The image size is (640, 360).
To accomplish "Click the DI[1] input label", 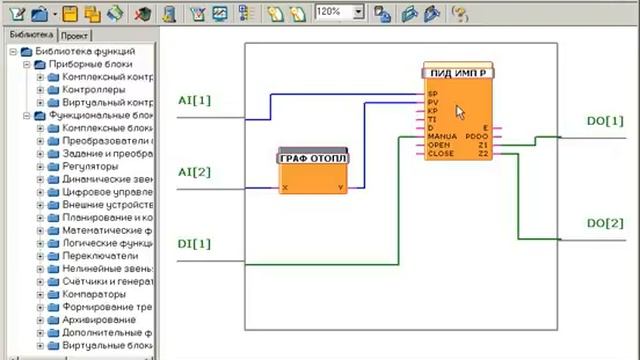I will point(194,244).
